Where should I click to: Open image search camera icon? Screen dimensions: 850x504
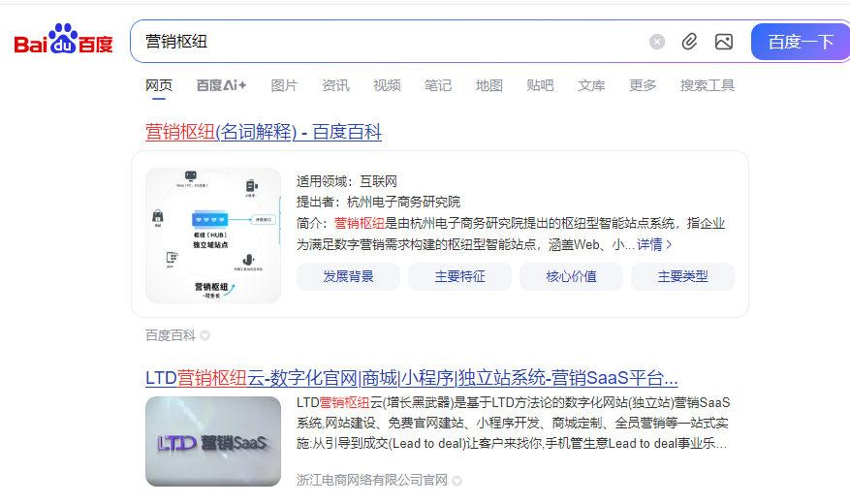coord(723,42)
